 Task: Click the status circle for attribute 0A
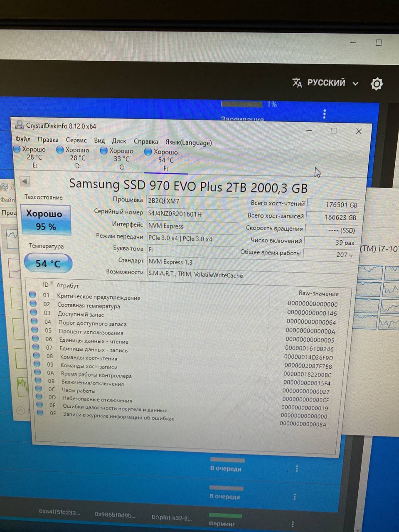pos(38,372)
